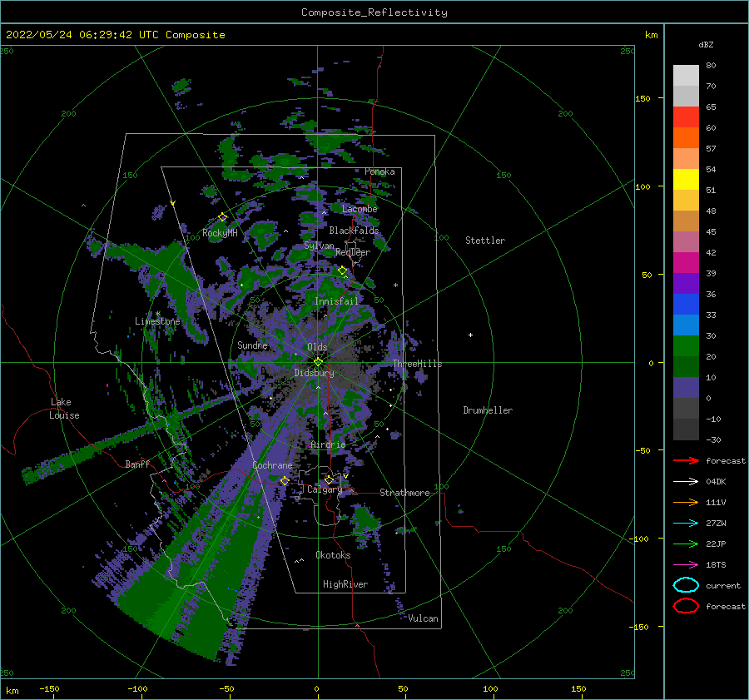
Task: Click the Blackfalds town label
Action: 354,231
